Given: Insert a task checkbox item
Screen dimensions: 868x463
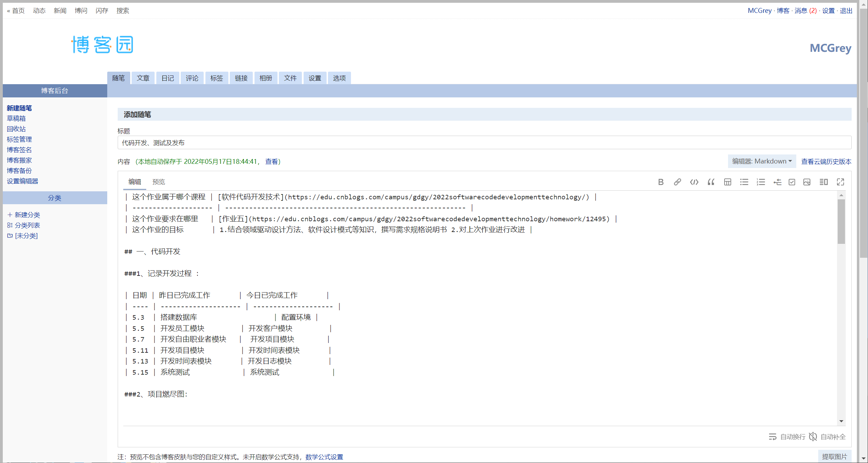Looking at the screenshot, I should click(792, 182).
